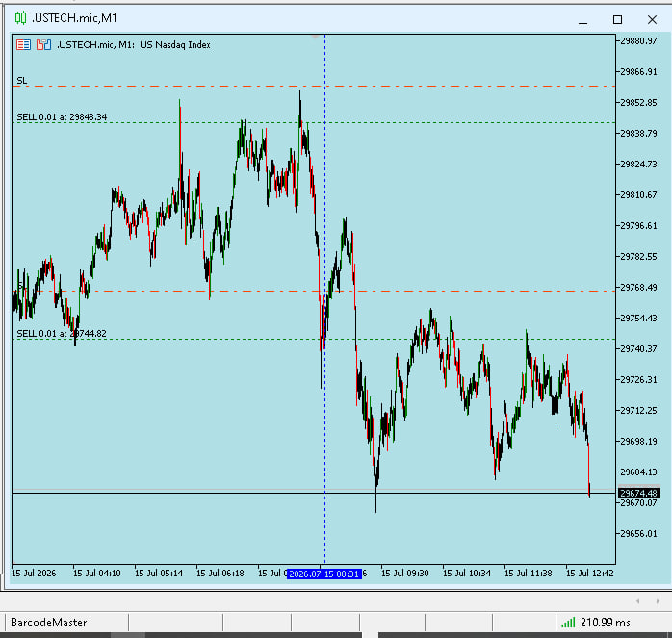
Task: Close the .USTECH.mic,M1 chart window
Action: tap(653, 19)
